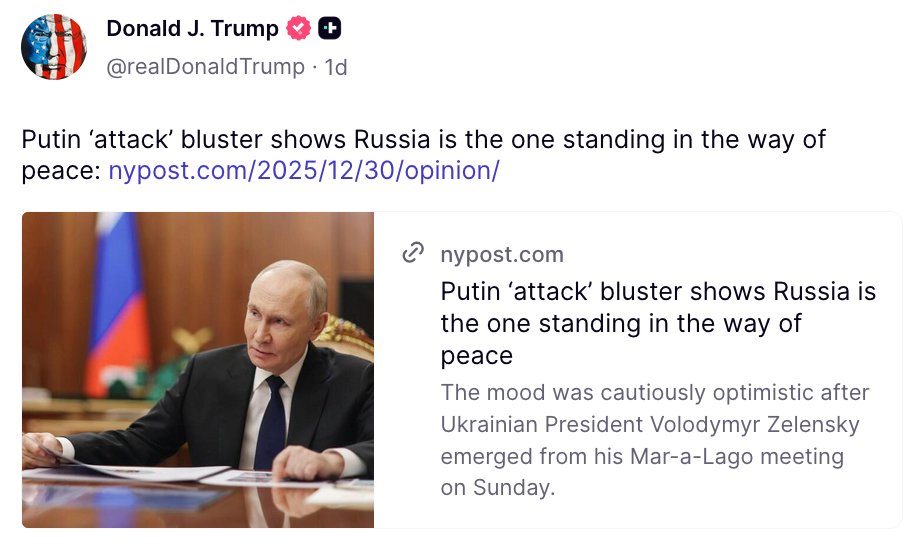Image resolution: width=922 pixels, height=558 pixels.
Task: Open the preview card headline about Putin bluster
Action: (x=658, y=323)
